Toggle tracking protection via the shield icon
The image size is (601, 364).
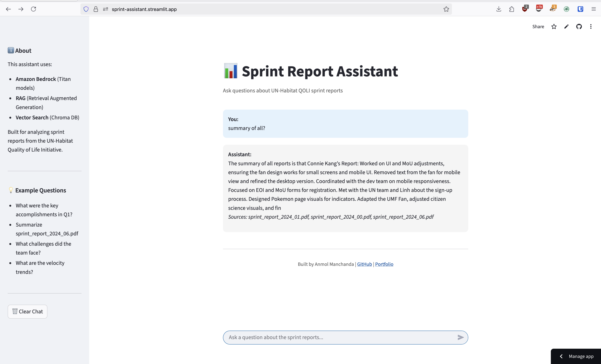click(x=86, y=9)
